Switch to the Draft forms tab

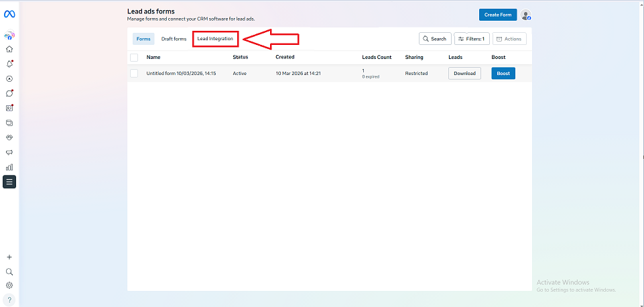(x=174, y=39)
